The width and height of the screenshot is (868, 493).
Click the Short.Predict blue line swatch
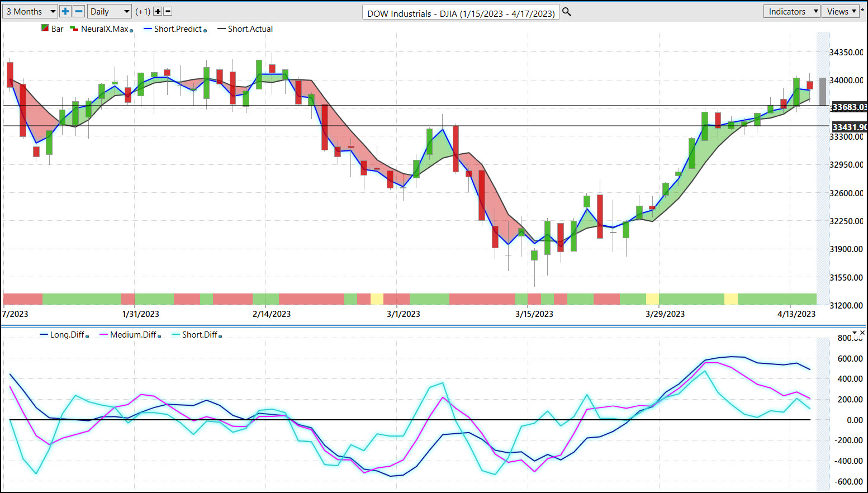148,29
